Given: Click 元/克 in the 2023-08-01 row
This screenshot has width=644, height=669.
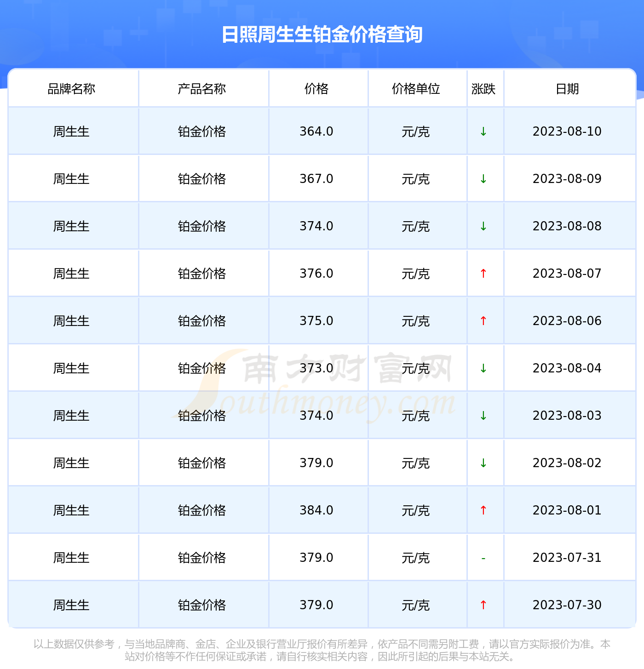Looking at the screenshot, I should (x=416, y=510).
